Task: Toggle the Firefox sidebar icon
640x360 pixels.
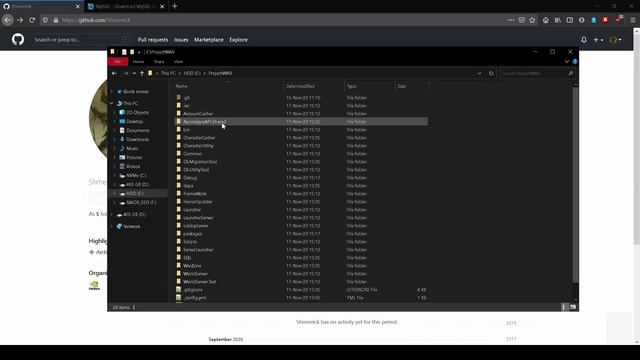Action: click(569, 20)
